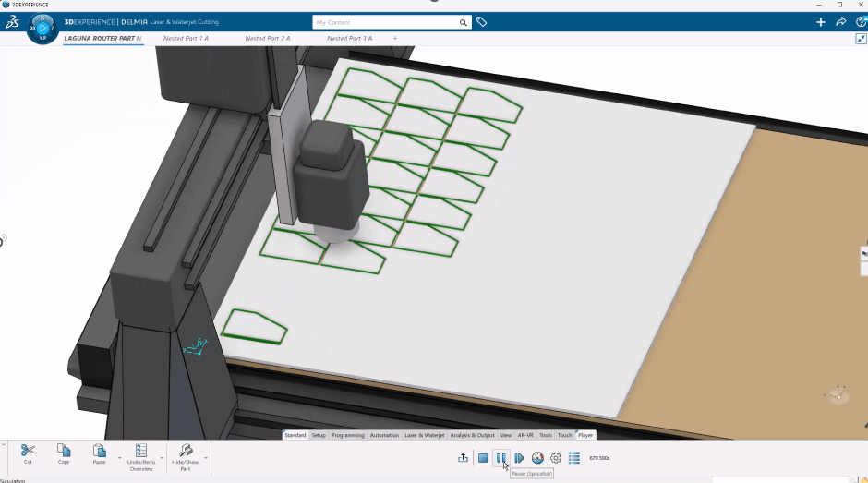868x483 pixels.
Task: Click the Dassault Systèmes 3DS logo
Action: coord(12,22)
